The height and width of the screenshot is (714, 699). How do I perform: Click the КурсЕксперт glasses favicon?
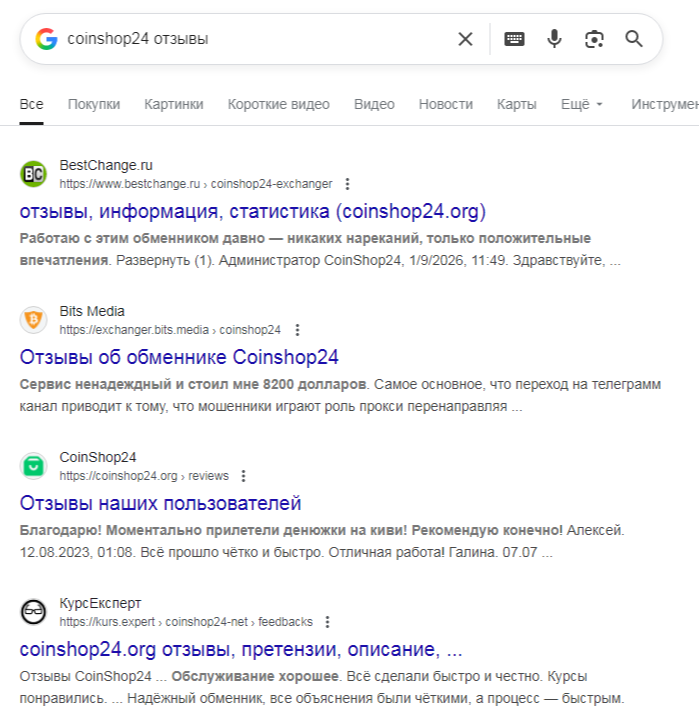(x=34, y=612)
